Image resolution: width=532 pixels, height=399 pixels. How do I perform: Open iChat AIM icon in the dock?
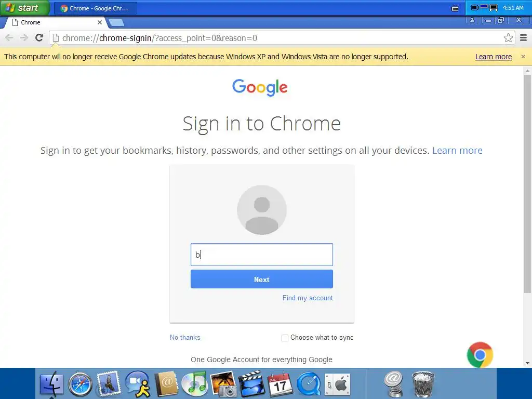[137, 384]
